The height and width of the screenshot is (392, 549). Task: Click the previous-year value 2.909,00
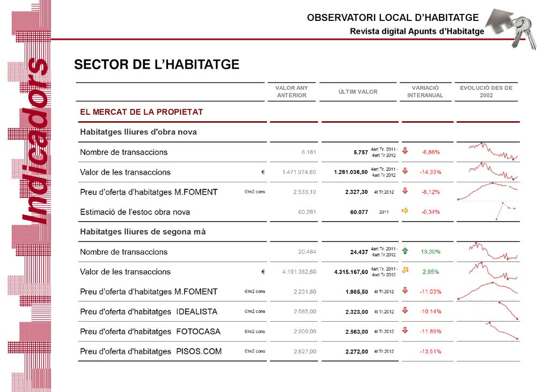(x=305, y=332)
